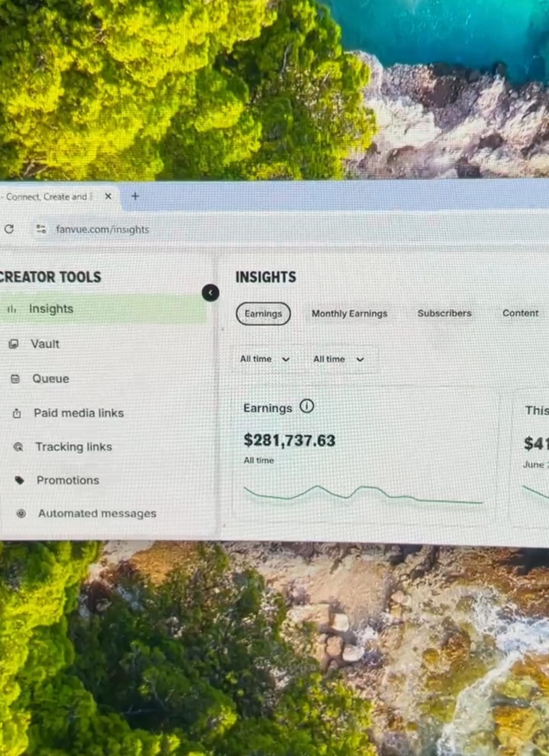The height and width of the screenshot is (756, 549).
Task: Click the fanvue.com/insights address bar
Action: [102, 229]
